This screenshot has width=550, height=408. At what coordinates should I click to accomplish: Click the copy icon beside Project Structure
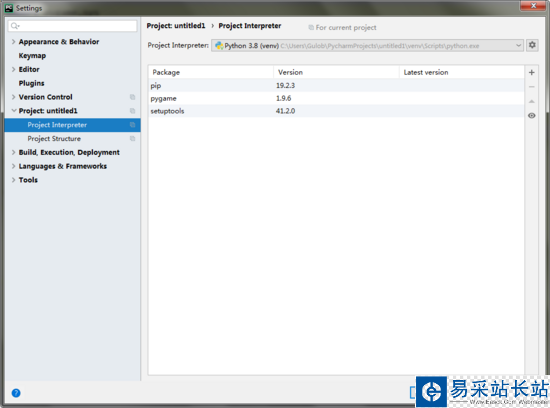pos(132,139)
